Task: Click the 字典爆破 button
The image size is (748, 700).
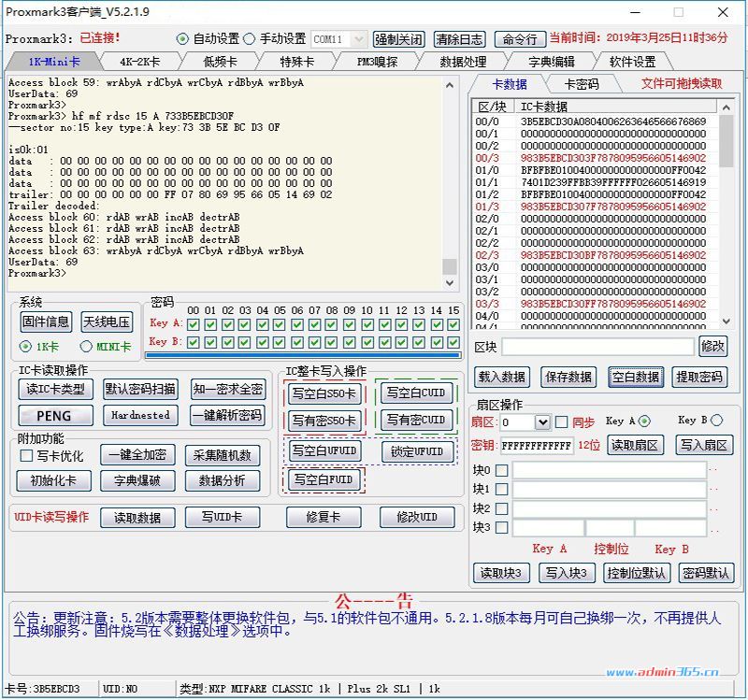Action: pos(137,480)
